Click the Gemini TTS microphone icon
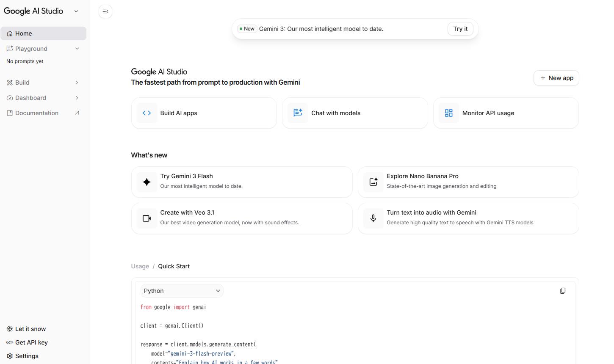Image resolution: width=614 pixels, height=364 pixels. point(373,218)
